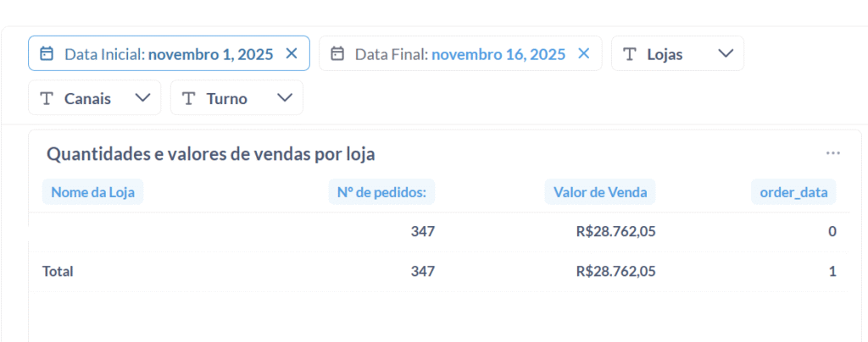This screenshot has height=342, width=868.
Task: Open Data Final date novembro 16, 2025
Action: point(498,54)
